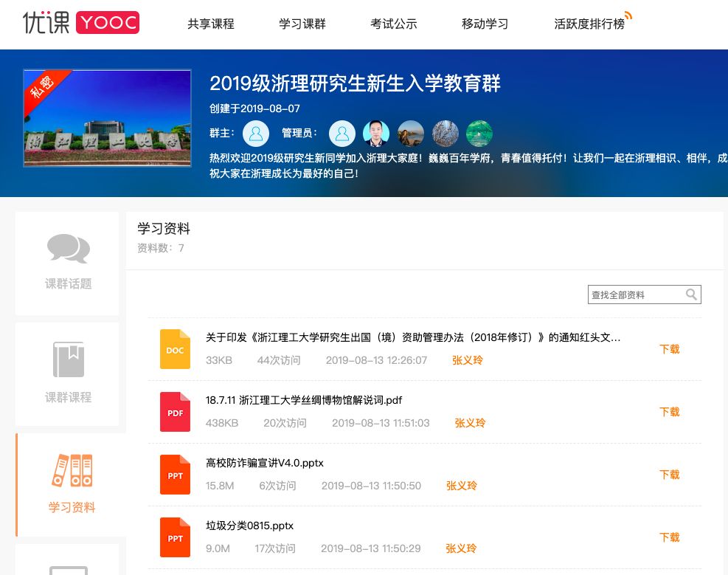Open the 课群课程 book icon

coord(68,359)
